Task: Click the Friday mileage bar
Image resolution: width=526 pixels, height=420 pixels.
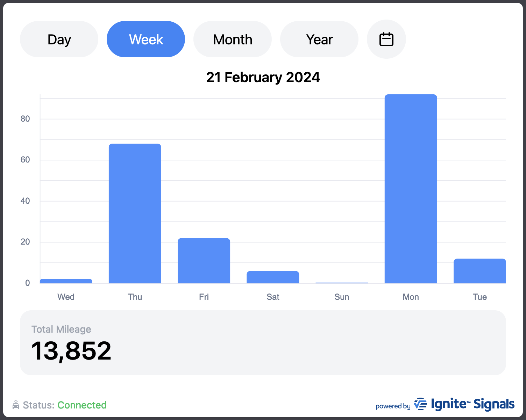Action: click(204, 261)
